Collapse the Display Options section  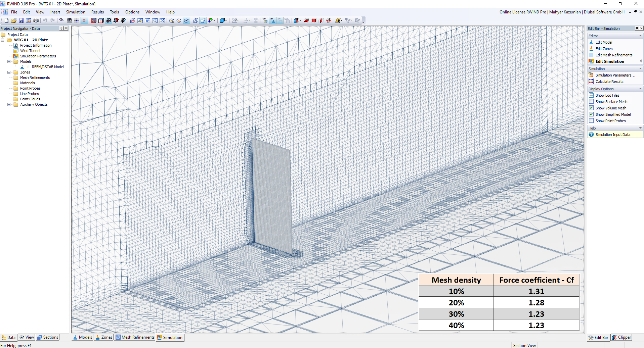[641, 89]
